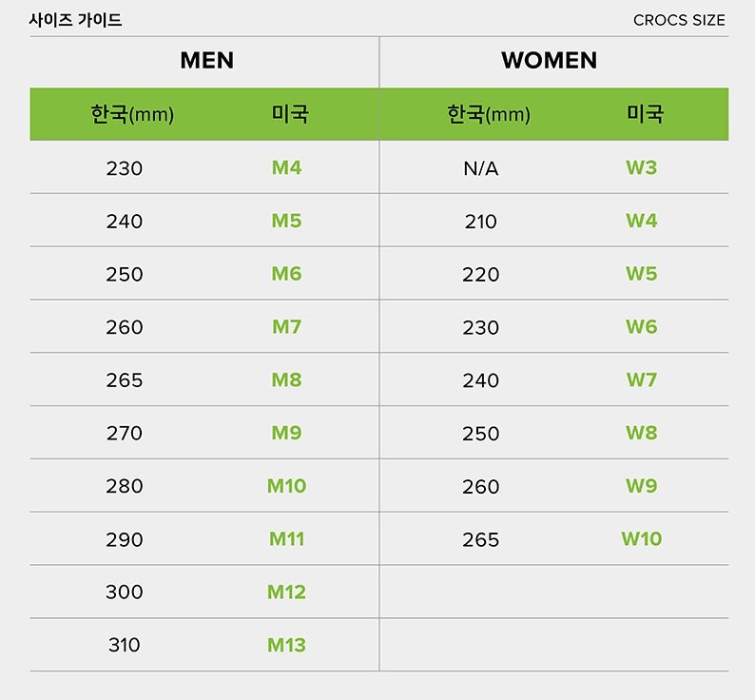The image size is (755, 700).
Task: Click the 210 mm women's size cell
Action: 480,222
